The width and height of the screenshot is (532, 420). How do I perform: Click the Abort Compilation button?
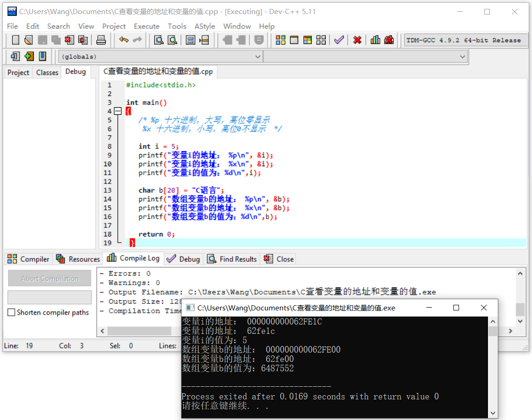50,279
